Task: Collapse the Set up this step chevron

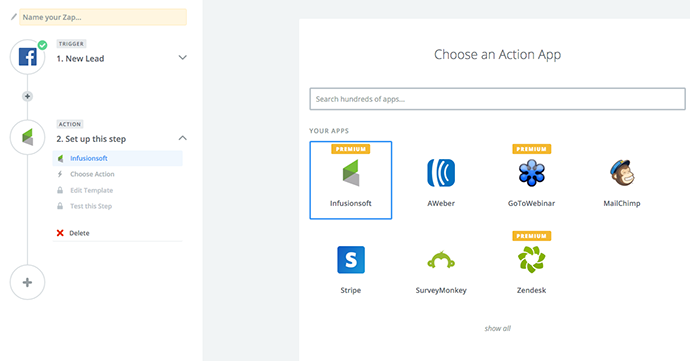Action: pos(183,138)
